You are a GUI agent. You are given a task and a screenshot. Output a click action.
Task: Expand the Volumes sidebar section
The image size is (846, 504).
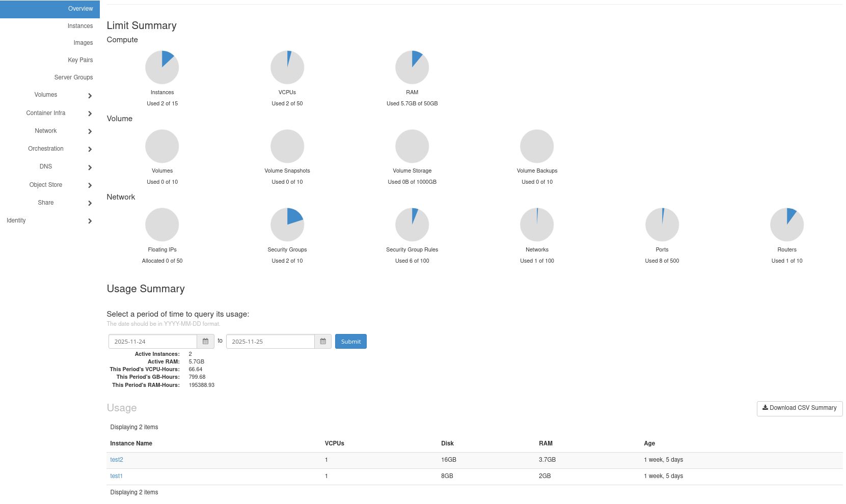point(50,95)
